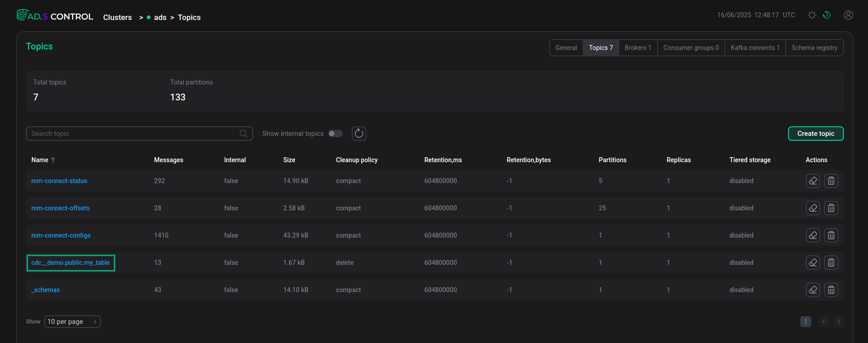Viewport: 868px width, 343px height.
Task: Toggle Show internal topics switch
Action: [335, 134]
